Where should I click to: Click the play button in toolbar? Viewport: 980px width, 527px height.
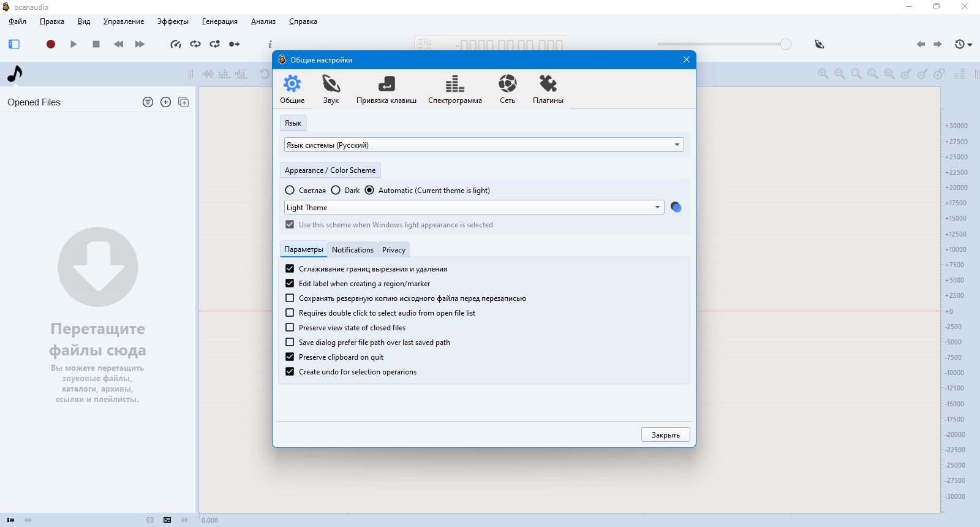73,44
